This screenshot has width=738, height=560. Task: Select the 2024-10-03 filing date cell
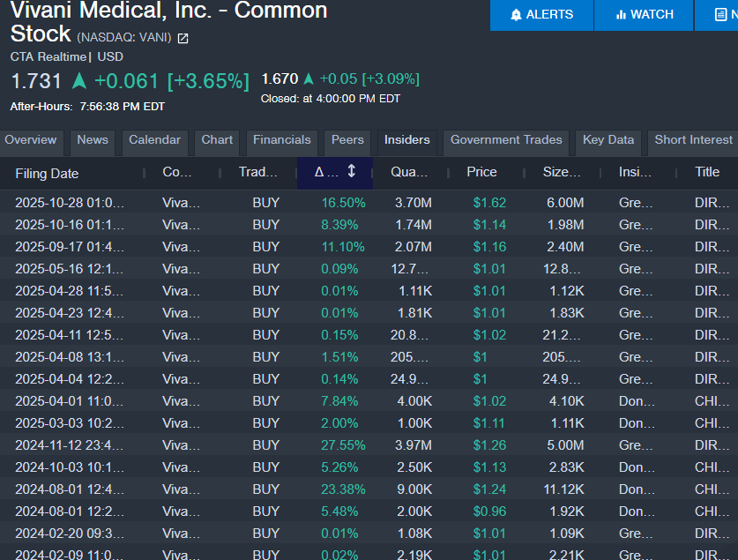pos(70,467)
